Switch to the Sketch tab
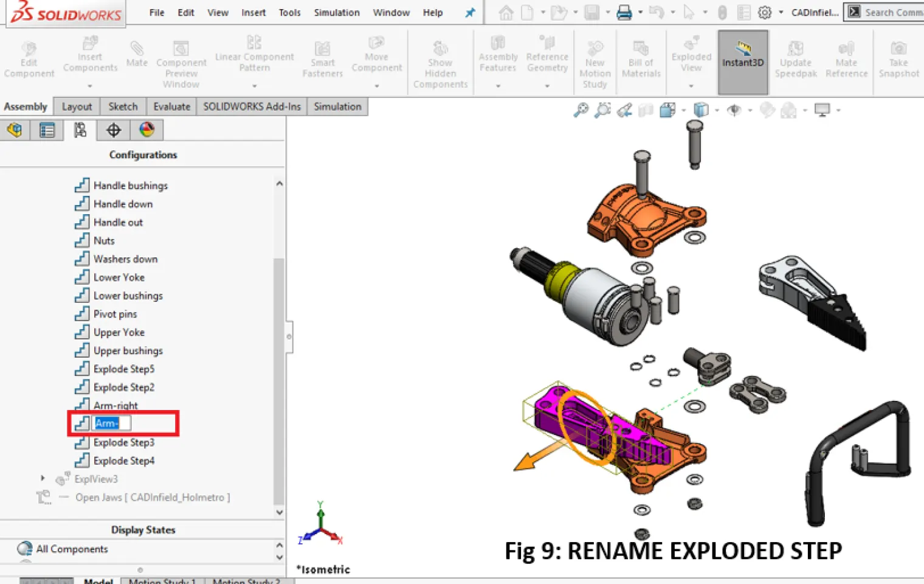This screenshot has width=924, height=584. point(123,106)
